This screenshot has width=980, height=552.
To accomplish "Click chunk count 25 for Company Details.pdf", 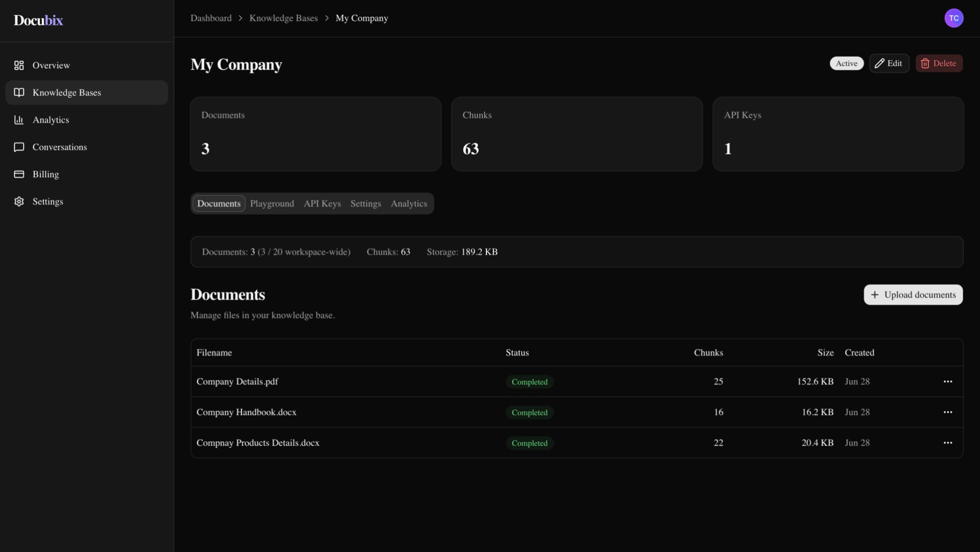I will click(x=718, y=382).
